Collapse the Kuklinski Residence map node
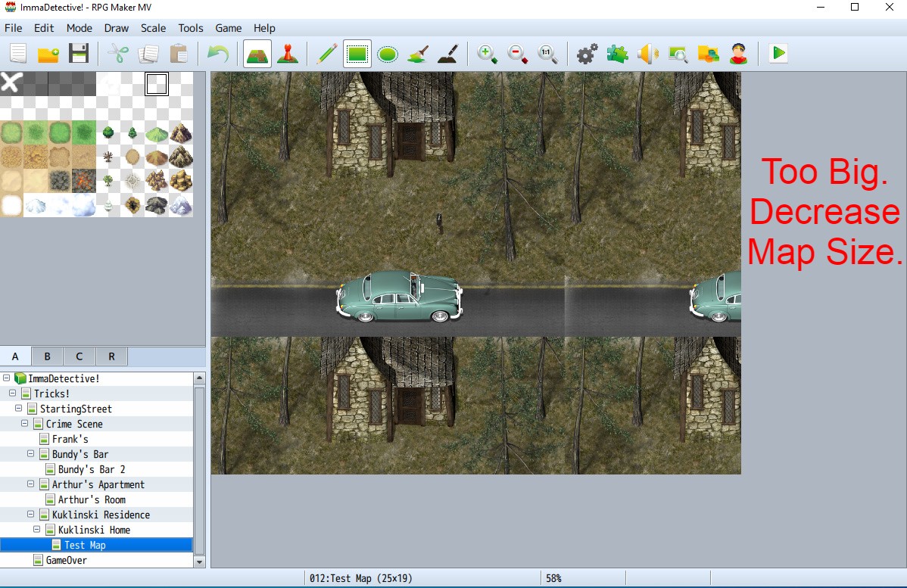The image size is (907, 588). pyautogui.click(x=31, y=515)
